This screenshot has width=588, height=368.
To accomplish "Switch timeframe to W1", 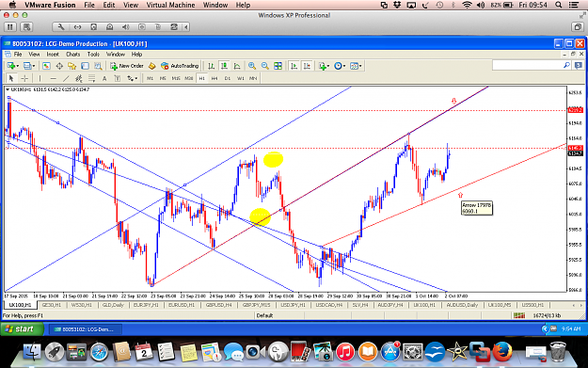I will coord(241,78).
